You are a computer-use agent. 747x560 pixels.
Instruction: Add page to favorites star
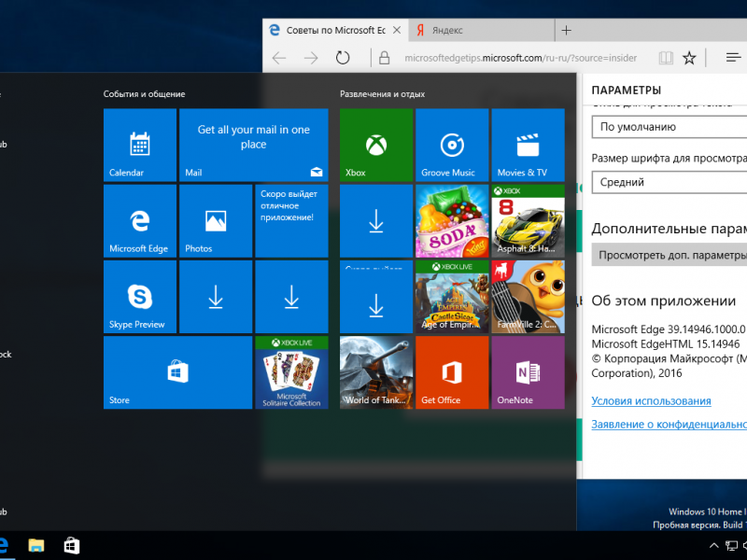[x=689, y=58]
